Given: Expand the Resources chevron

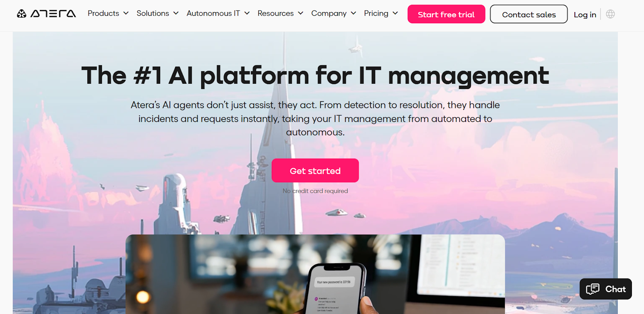Looking at the screenshot, I should point(301,13).
